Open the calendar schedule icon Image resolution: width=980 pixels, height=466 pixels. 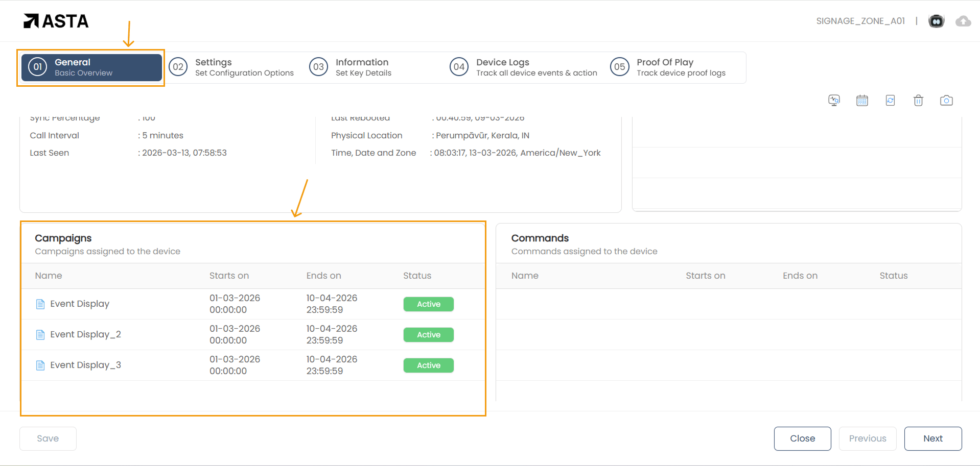(x=862, y=101)
